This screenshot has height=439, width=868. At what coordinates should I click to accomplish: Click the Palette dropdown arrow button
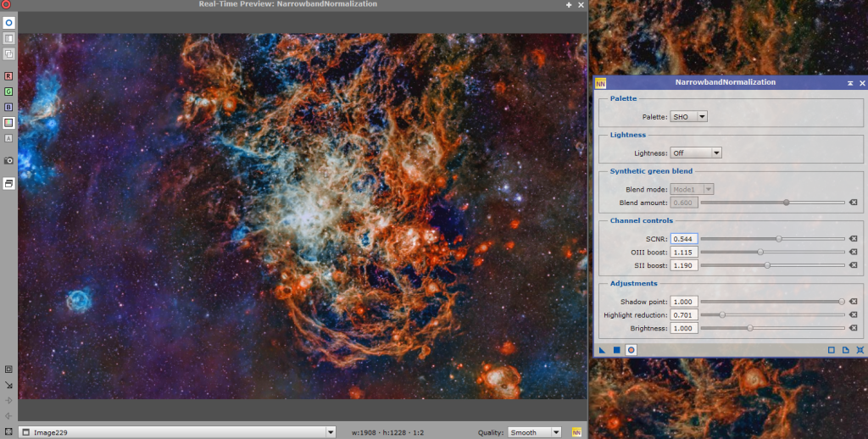pos(702,117)
